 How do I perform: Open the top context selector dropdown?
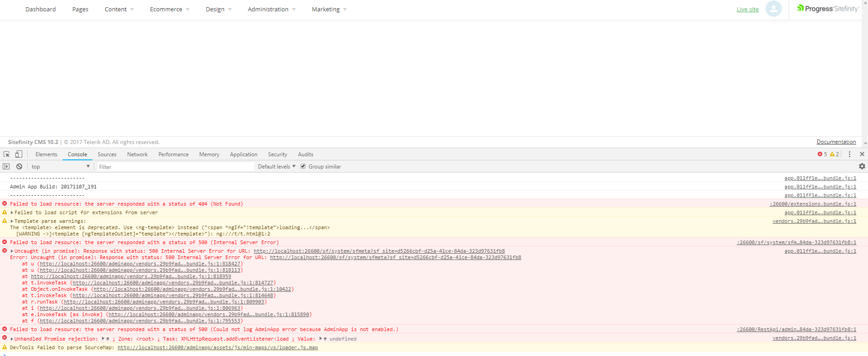(61, 167)
